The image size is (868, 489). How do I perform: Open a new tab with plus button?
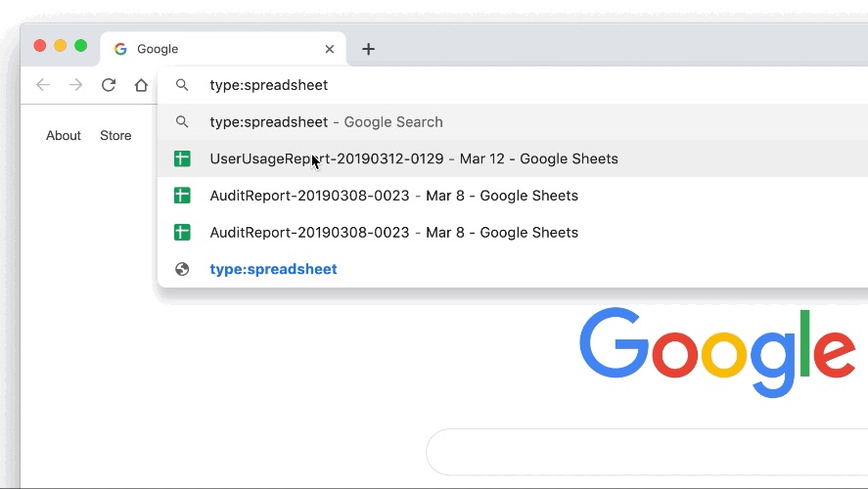pos(368,49)
